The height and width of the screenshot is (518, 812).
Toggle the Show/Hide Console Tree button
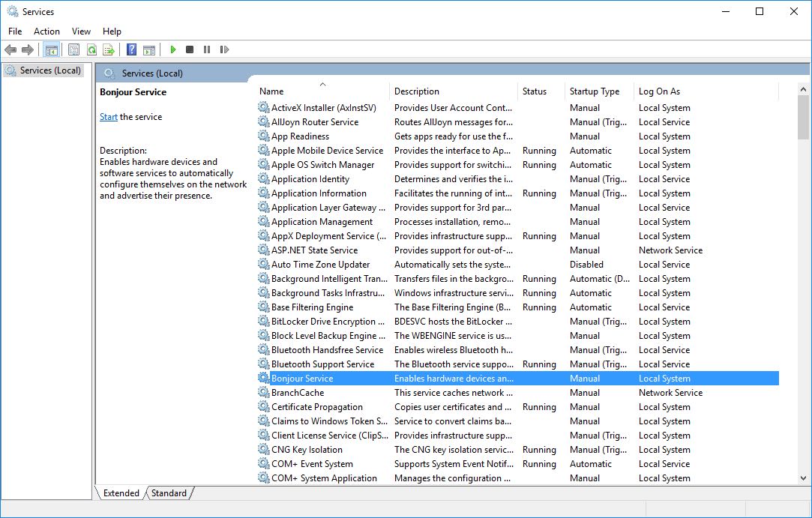(x=51, y=49)
